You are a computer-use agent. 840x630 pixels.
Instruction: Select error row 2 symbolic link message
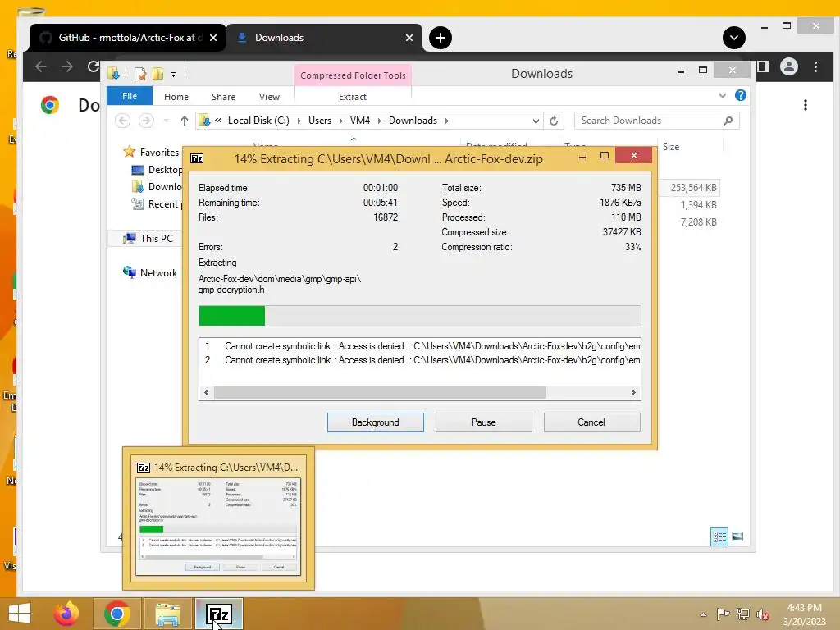[419, 360]
